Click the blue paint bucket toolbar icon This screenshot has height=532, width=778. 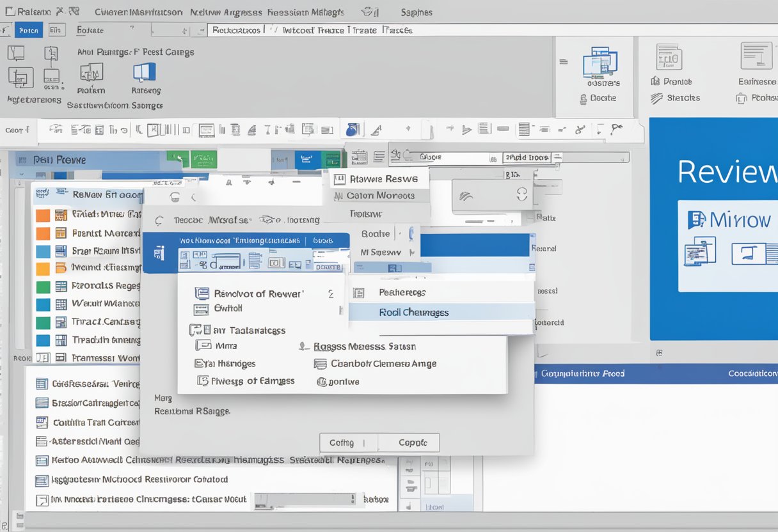353,130
